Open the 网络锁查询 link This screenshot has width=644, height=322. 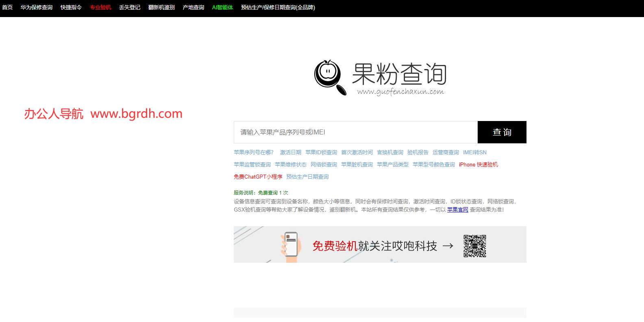[x=324, y=164]
